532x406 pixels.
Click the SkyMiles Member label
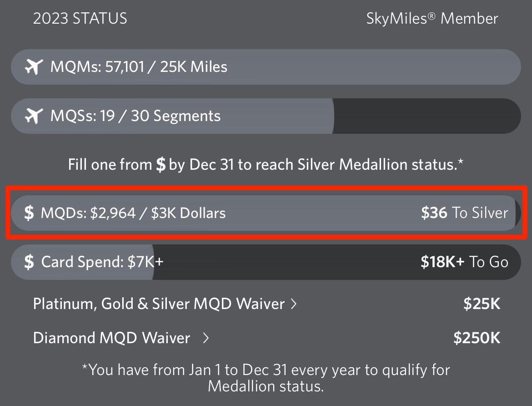tap(432, 18)
